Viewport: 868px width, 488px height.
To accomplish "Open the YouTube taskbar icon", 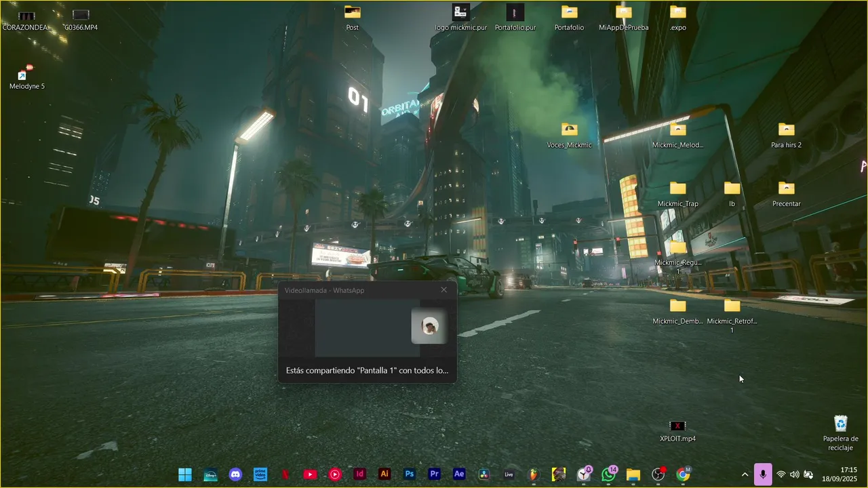I will click(x=310, y=474).
